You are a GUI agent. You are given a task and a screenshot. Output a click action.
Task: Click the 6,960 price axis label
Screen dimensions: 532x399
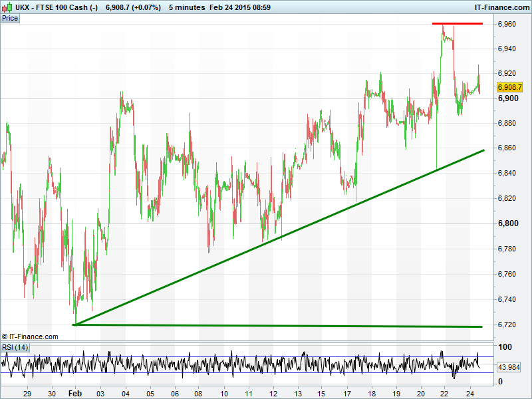(x=507, y=24)
